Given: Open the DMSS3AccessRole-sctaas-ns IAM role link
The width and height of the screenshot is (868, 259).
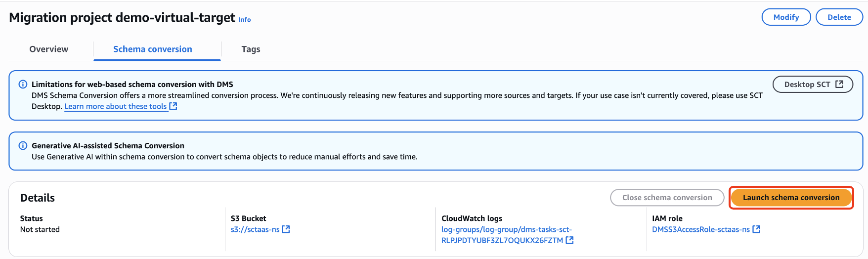Looking at the screenshot, I should [701, 229].
